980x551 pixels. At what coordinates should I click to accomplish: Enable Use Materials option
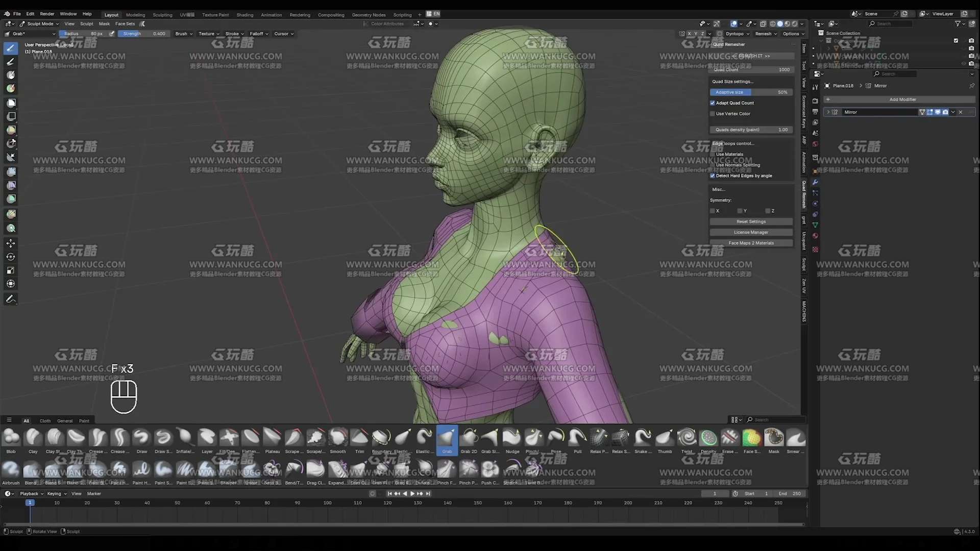point(713,154)
